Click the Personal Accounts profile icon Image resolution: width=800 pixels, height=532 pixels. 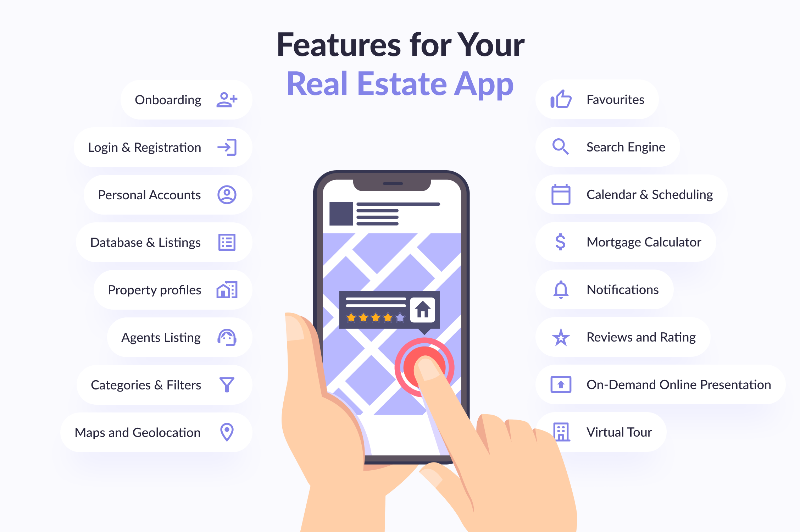point(233,194)
